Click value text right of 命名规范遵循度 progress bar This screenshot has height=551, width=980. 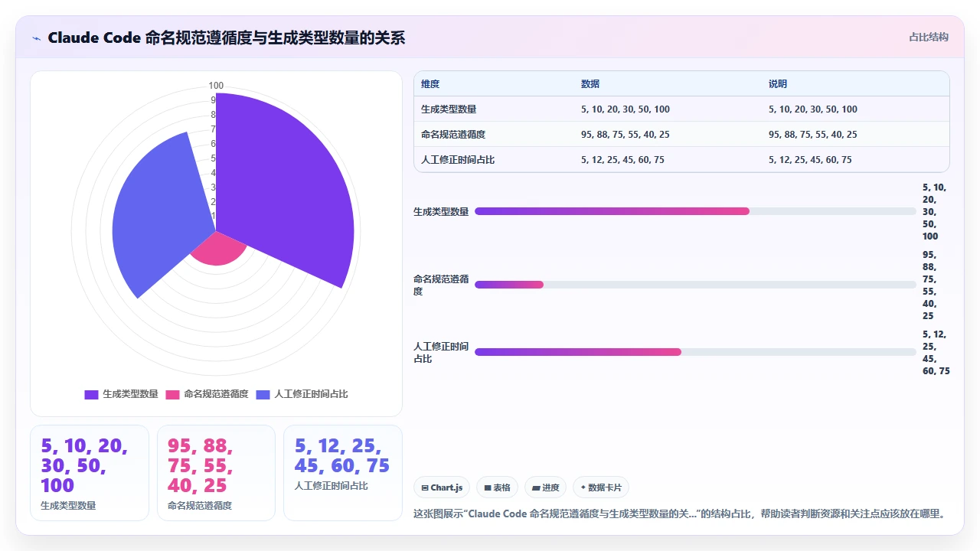click(929, 285)
